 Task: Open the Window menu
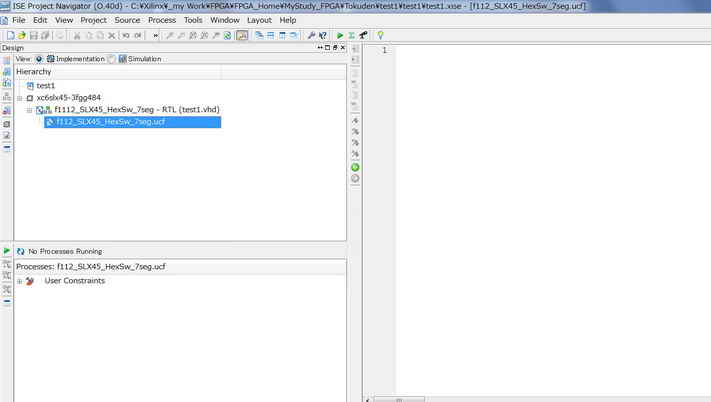[225, 20]
